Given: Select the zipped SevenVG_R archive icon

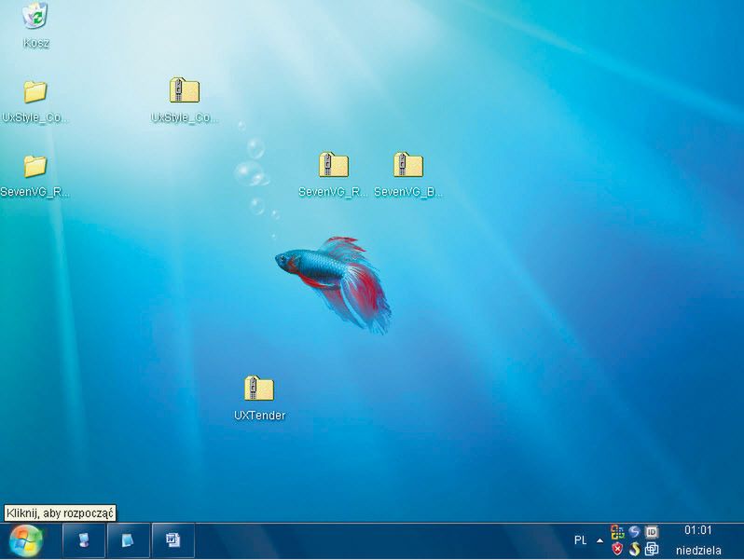Looking at the screenshot, I should click(333, 166).
